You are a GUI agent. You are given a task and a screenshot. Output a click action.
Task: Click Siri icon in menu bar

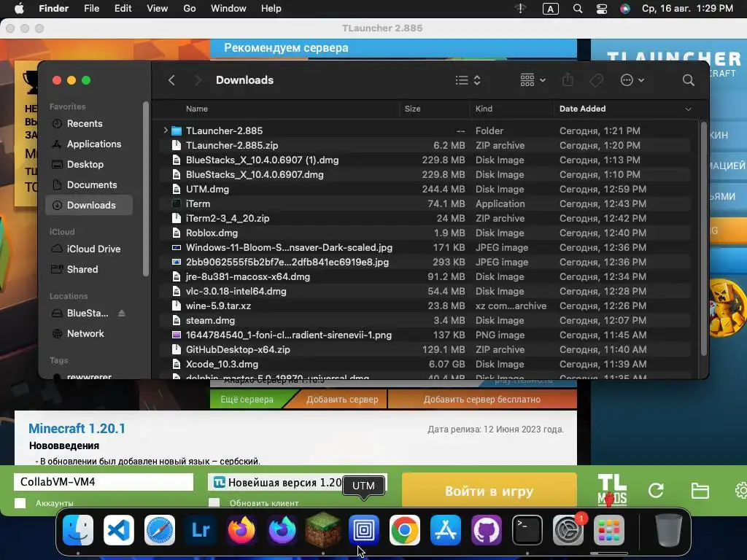[x=625, y=9]
